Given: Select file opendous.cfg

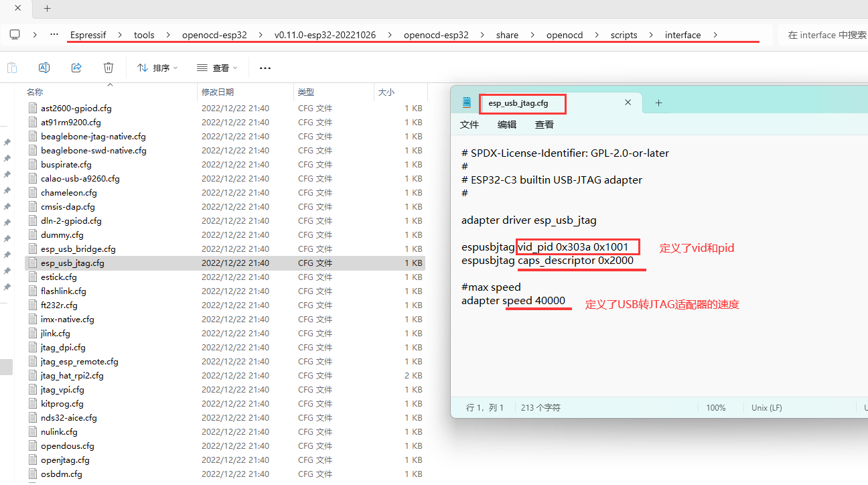Looking at the screenshot, I should [67, 445].
